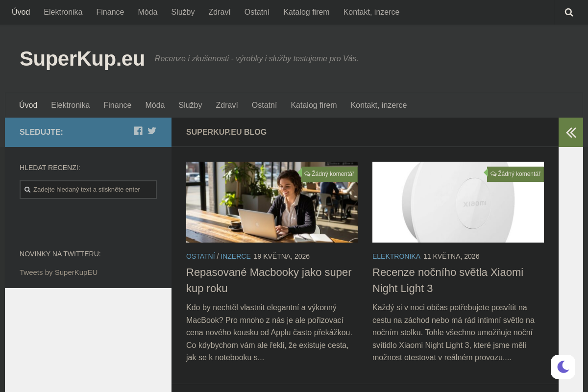Open Zdraví in top navigation bar

click(220, 12)
